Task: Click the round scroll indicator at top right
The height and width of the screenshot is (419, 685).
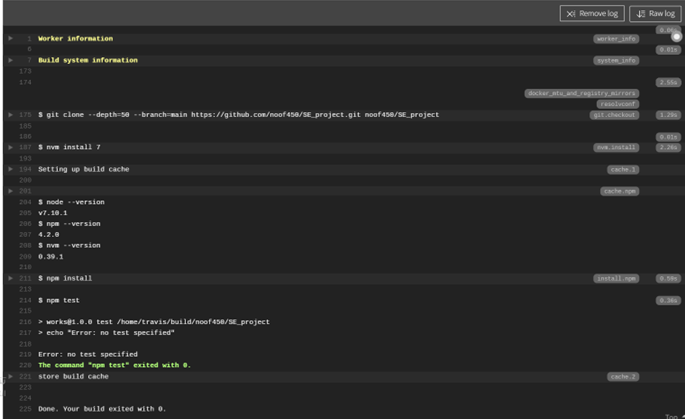Action: (x=676, y=37)
